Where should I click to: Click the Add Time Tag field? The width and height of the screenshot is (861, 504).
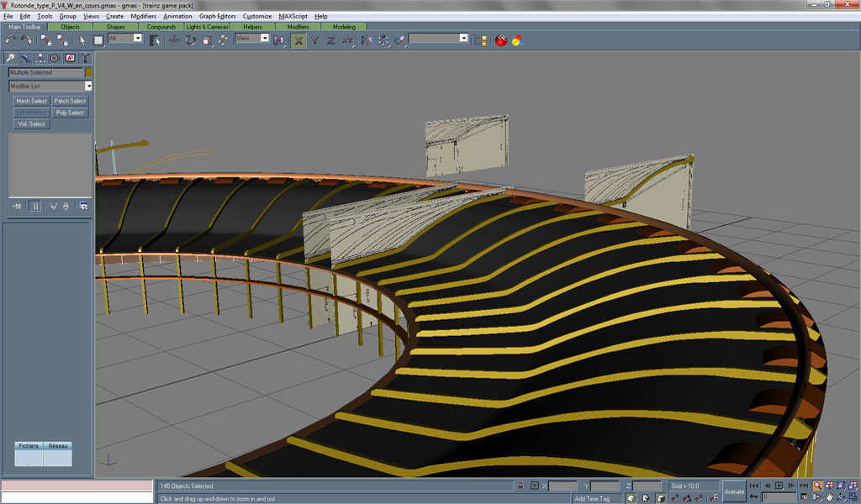tap(592, 498)
